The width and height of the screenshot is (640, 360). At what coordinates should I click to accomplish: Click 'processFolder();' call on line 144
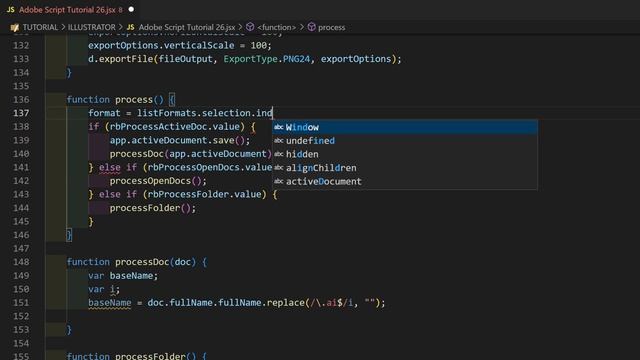pos(153,208)
